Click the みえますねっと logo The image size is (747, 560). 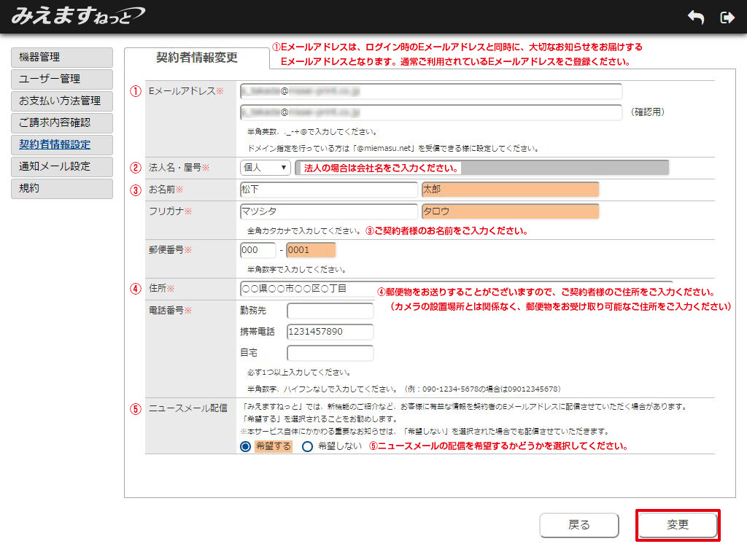pyautogui.click(x=77, y=15)
